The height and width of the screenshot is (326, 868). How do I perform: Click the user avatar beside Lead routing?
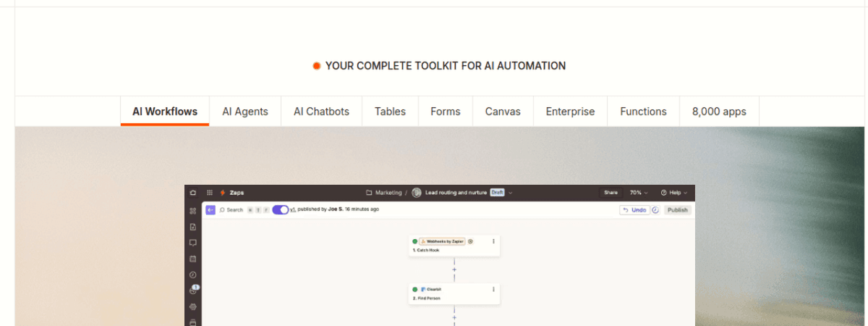(x=417, y=193)
